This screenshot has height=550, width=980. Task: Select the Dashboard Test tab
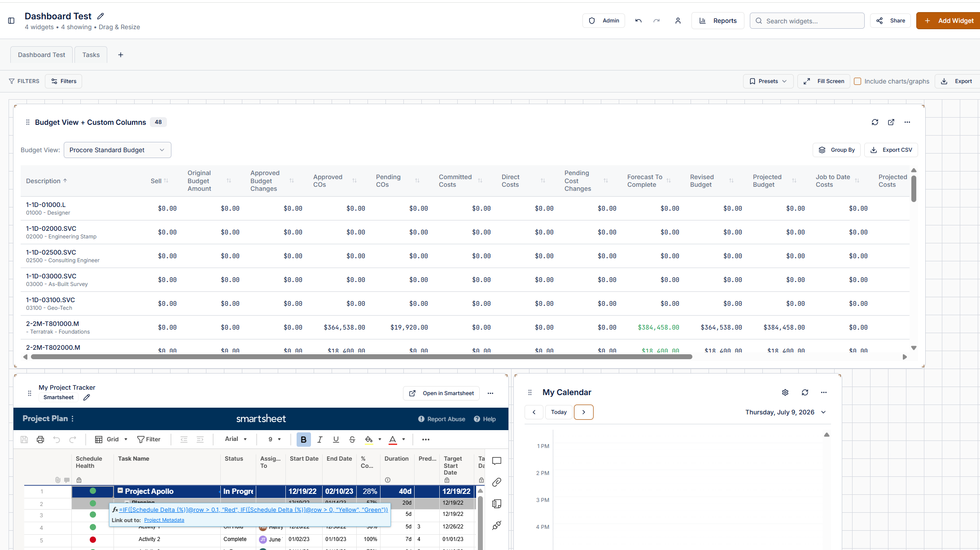coord(41,55)
